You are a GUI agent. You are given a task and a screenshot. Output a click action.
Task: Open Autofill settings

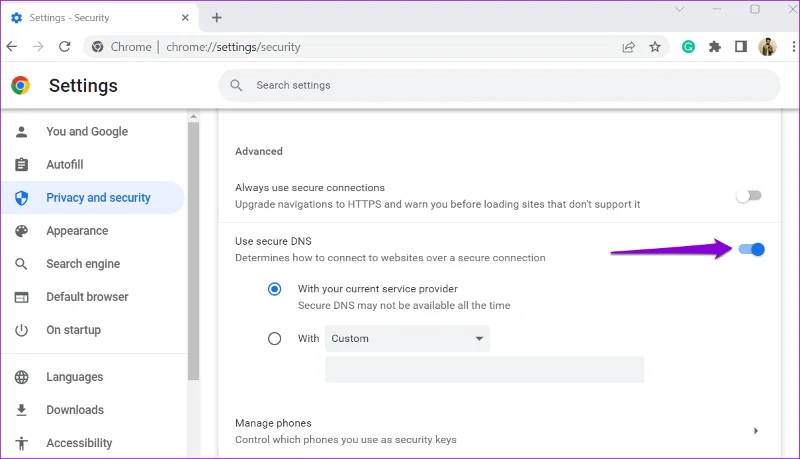(65, 165)
